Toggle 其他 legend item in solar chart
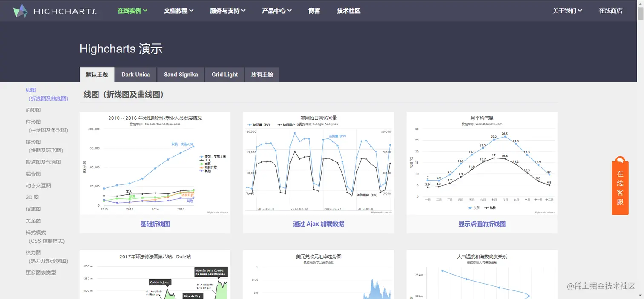The image size is (644, 299). point(206,170)
